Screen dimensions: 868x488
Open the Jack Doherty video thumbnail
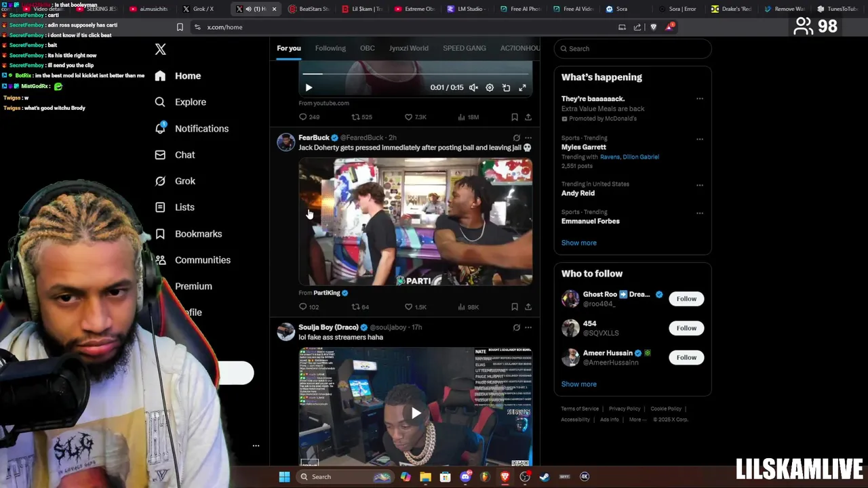415,222
